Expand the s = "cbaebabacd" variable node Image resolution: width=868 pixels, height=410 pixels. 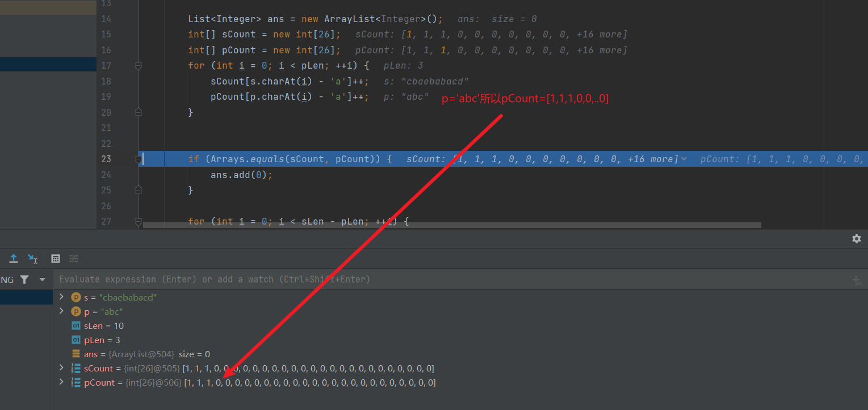tap(62, 297)
